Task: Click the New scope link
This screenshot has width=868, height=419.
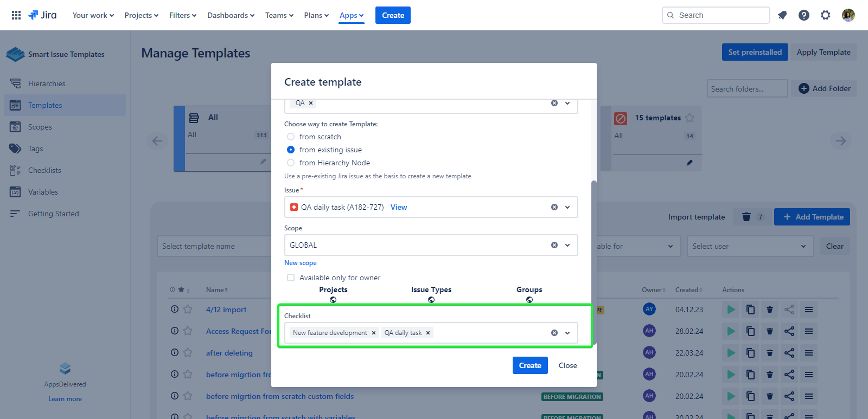Action: 301,263
